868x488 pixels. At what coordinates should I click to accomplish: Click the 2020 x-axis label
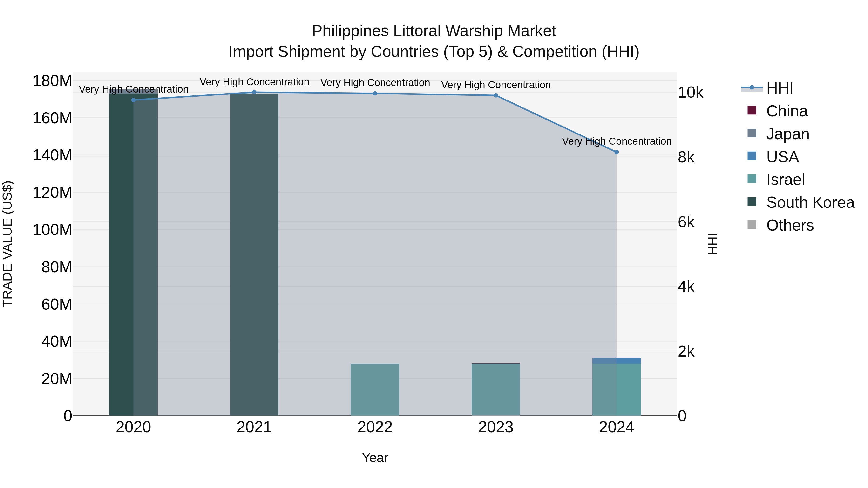[x=133, y=427]
